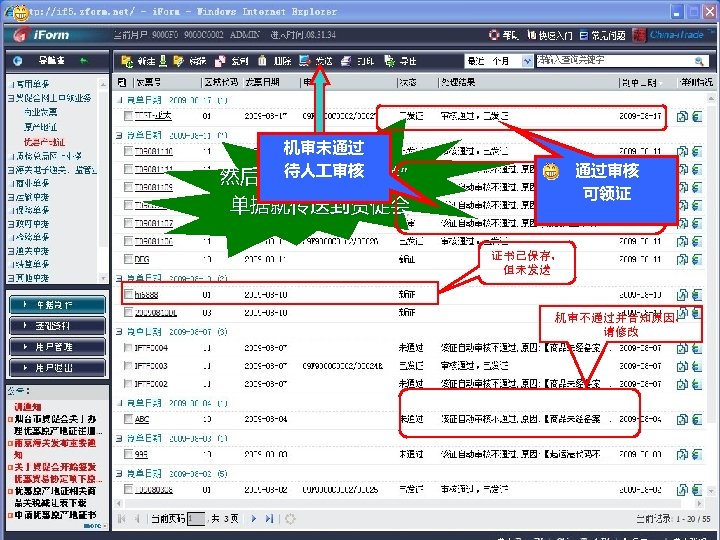Click the China-trade logo icon
720x540 pixels.
point(639,35)
